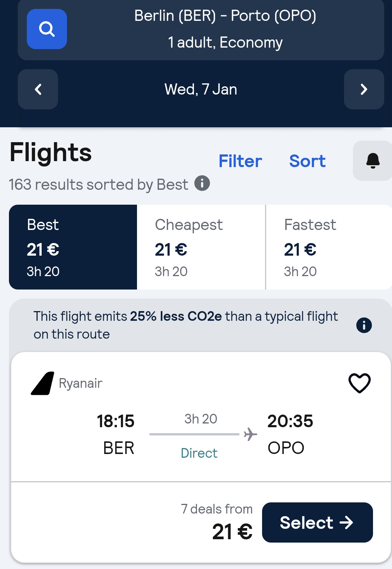Go to next day with right chevron
The height and width of the screenshot is (569, 392).
(364, 89)
